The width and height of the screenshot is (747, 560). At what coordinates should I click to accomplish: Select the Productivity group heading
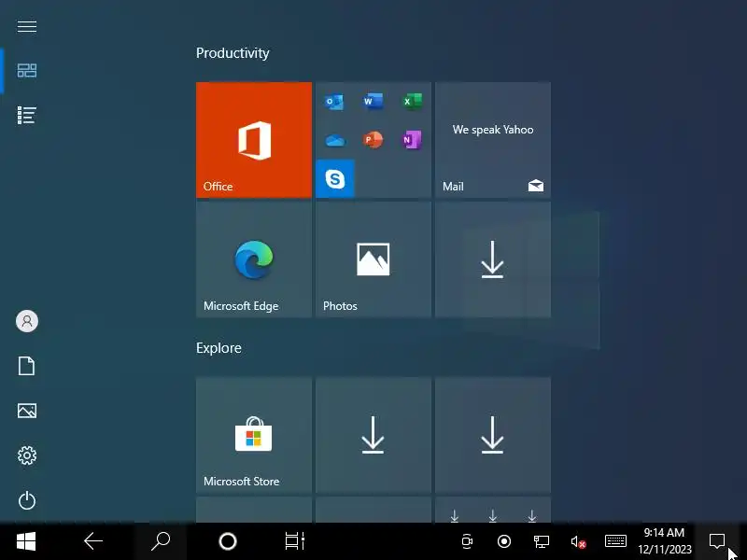(233, 53)
